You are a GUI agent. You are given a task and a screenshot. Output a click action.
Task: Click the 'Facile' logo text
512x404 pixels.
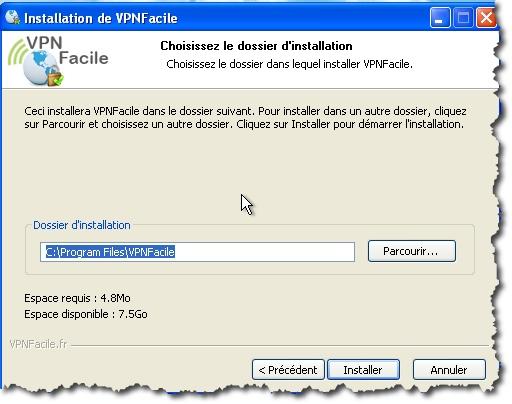(84, 58)
